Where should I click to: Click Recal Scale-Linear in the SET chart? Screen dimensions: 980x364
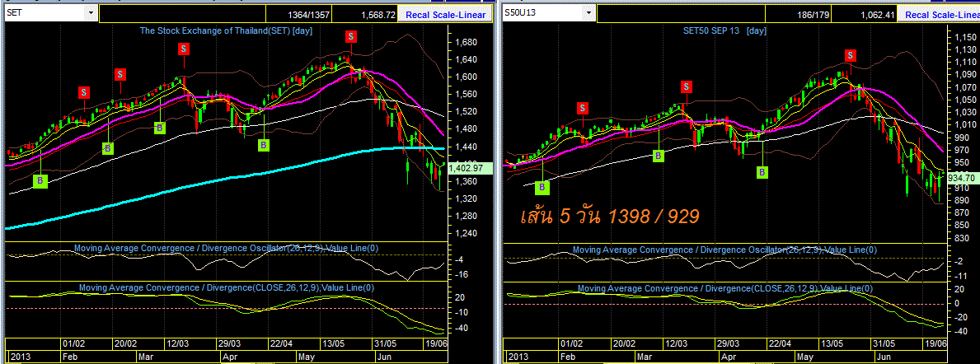pos(445,14)
